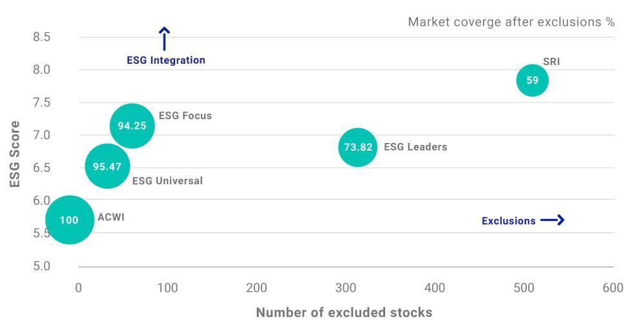Image resolution: width=644 pixels, height=333 pixels.
Task: Click the 600 tick on the x-axis
Action: pyautogui.click(x=612, y=288)
